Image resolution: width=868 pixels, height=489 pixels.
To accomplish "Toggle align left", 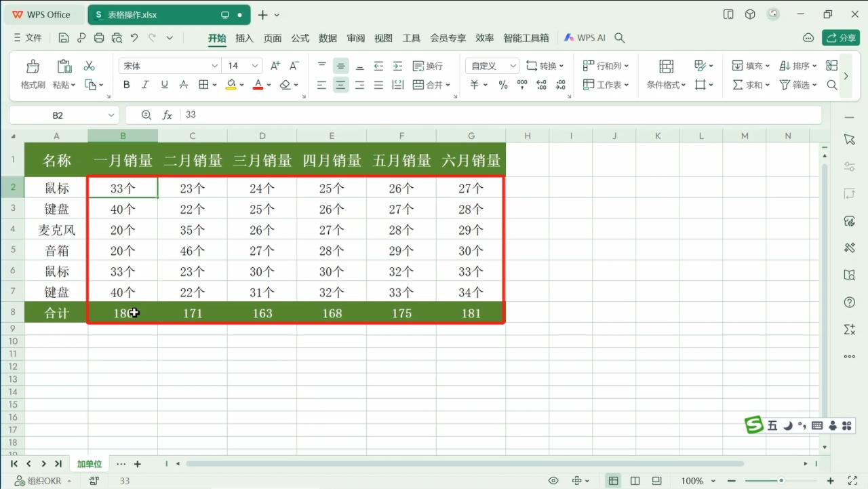I will 321,85.
